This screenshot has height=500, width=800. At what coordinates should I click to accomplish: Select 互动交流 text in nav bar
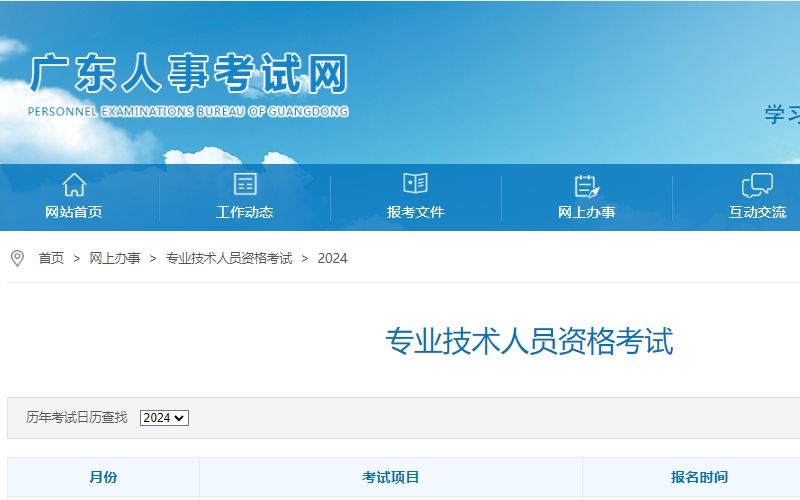tap(757, 212)
